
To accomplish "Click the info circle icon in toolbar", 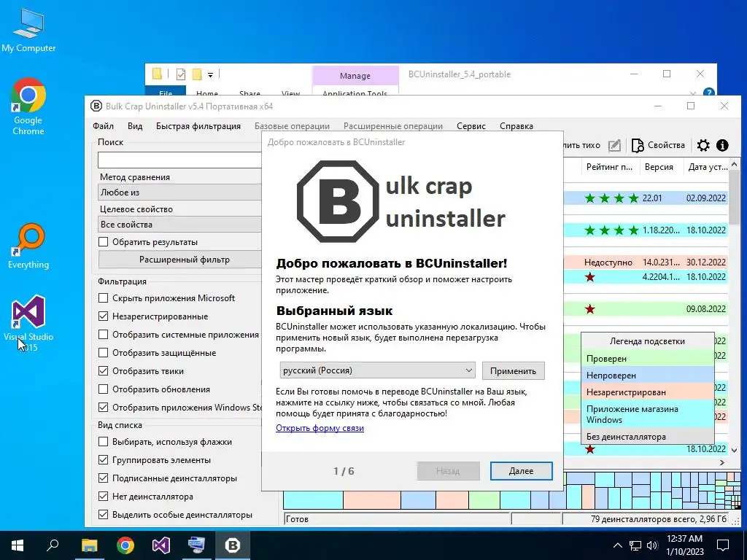I will click(x=722, y=145).
